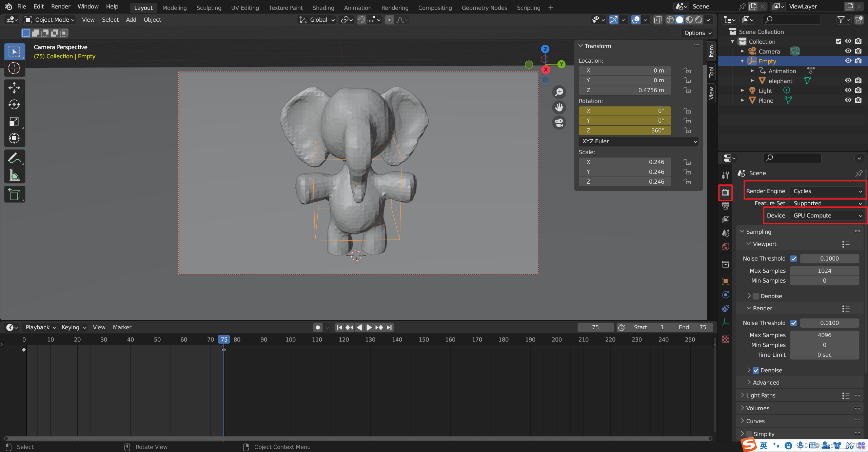Select the Annotate tool
The width and height of the screenshot is (868, 452).
14,158
